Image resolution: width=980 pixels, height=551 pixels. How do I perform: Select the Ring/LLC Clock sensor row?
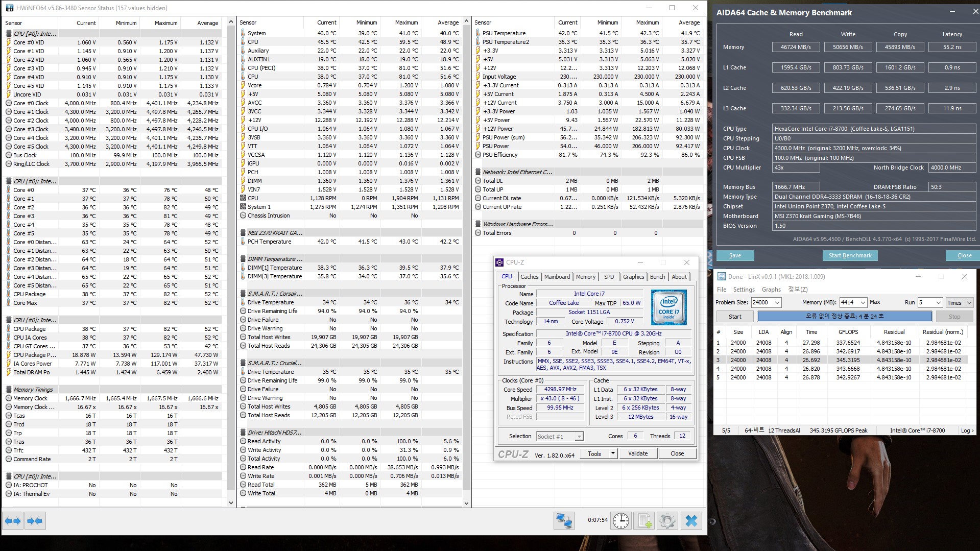pyautogui.click(x=112, y=164)
